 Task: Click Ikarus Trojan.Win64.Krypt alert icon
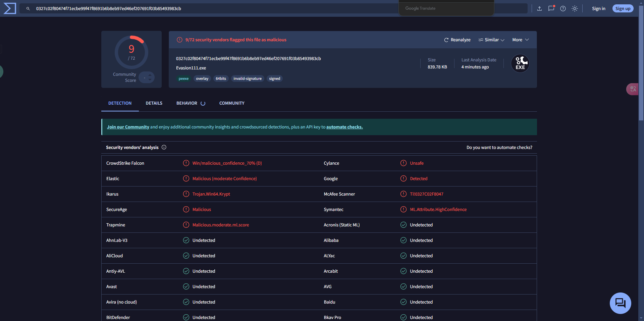point(186,194)
